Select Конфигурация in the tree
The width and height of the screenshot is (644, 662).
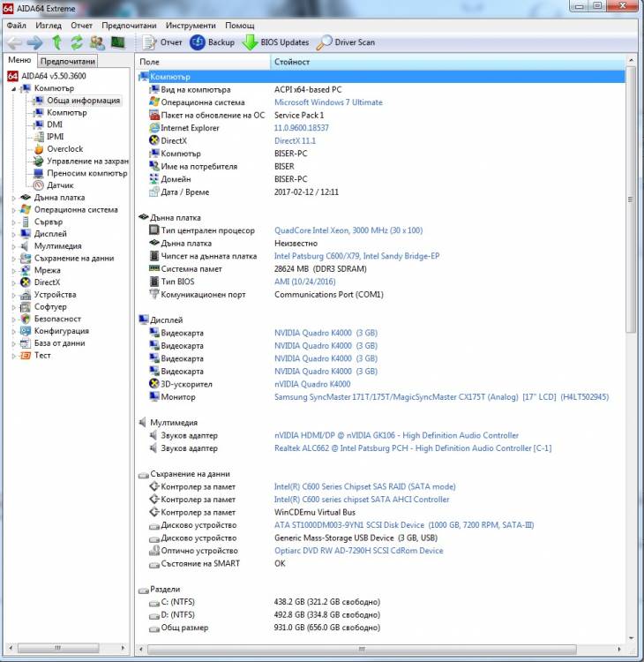point(55,331)
